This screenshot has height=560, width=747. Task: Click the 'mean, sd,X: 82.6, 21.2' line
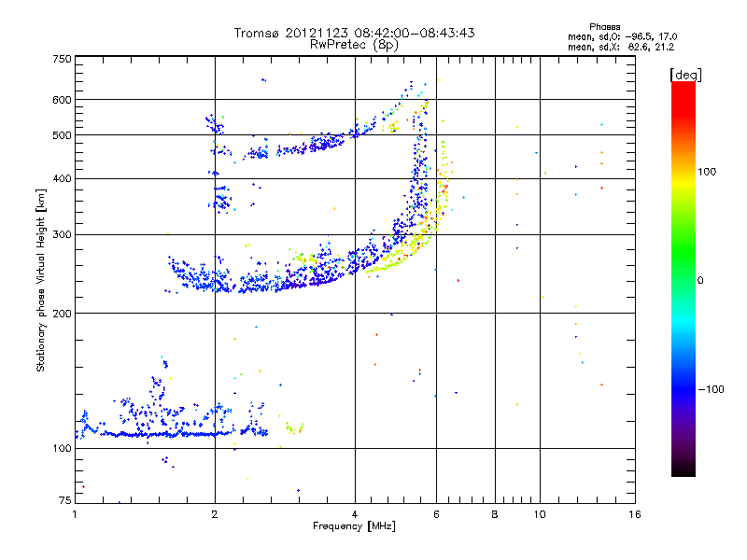tap(621, 47)
